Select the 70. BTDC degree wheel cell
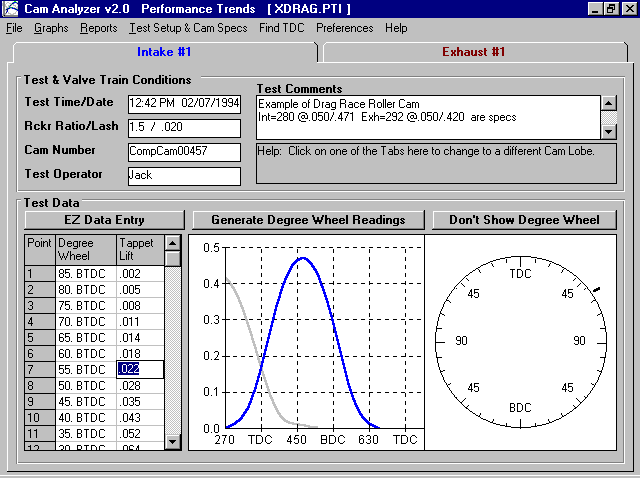640x480 pixels. click(x=86, y=322)
